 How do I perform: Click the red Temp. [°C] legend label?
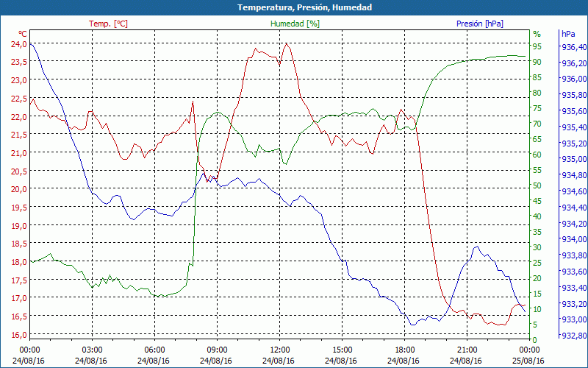tap(108, 24)
